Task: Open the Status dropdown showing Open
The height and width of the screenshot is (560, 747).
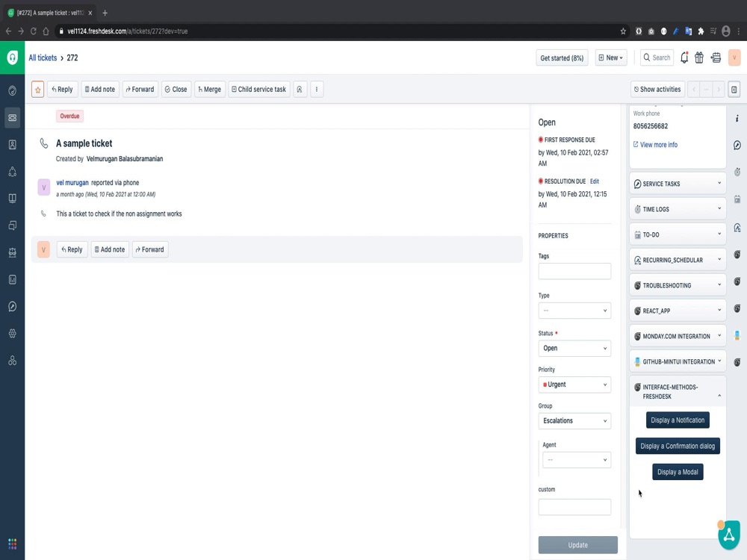Action: pos(574,348)
